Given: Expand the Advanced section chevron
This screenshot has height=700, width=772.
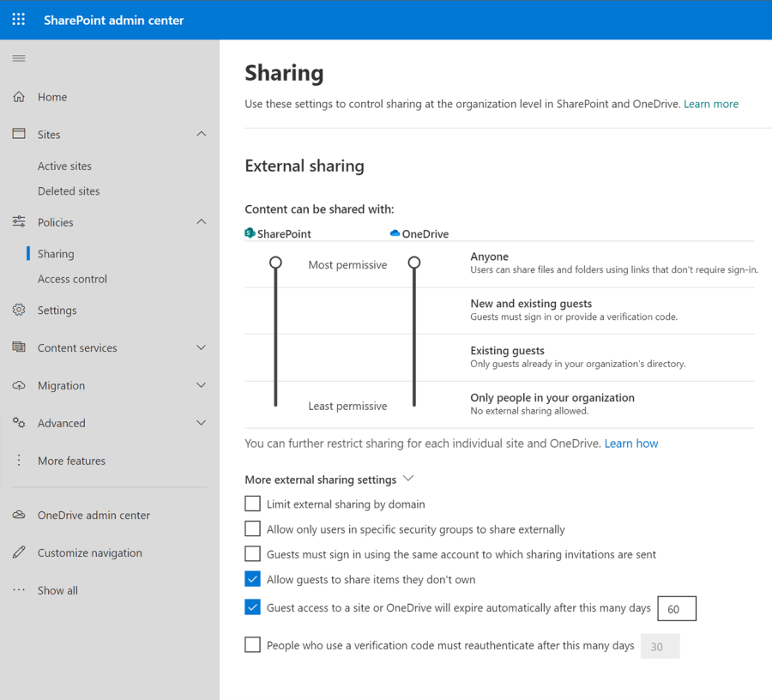Looking at the screenshot, I should pyautogui.click(x=201, y=423).
